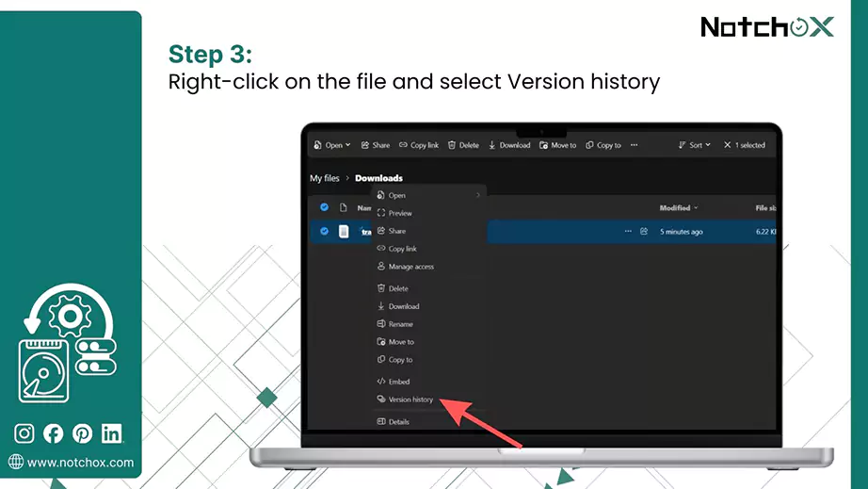Click the share icon in the file row
Viewport: 868px width, 489px height.
tap(644, 231)
